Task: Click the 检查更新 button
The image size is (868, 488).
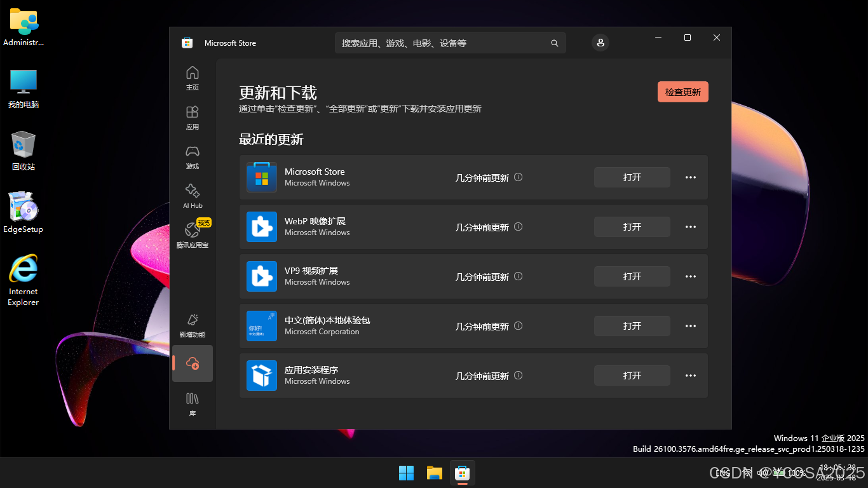Action: (683, 92)
